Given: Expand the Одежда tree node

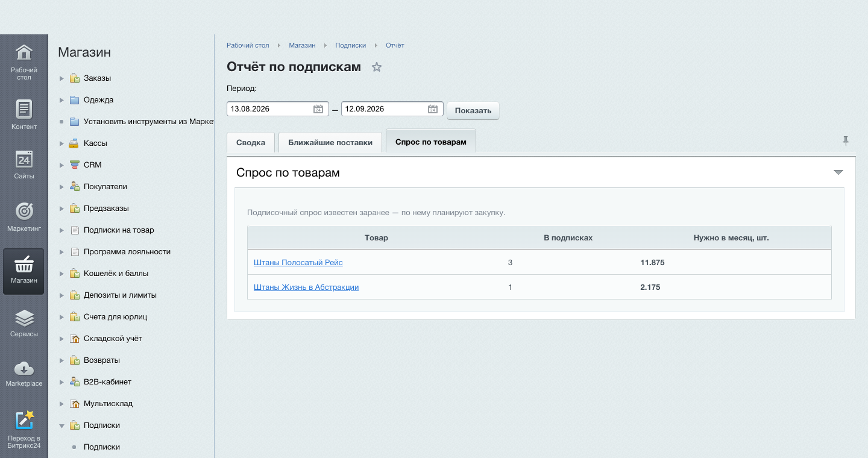Looking at the screenshot, I should 61,100.
